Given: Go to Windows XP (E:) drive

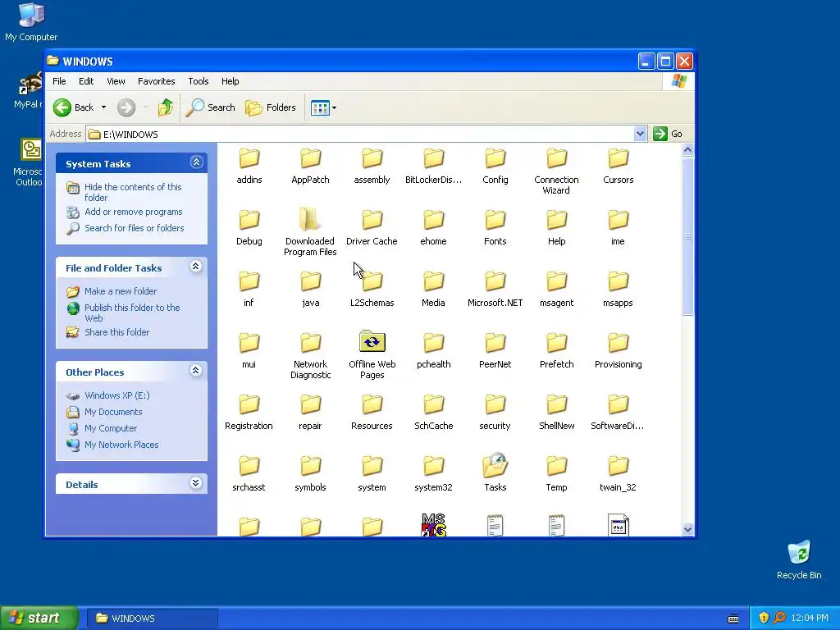Looking at the screenshot, I should pyautogui.click(x=116, y=396).
